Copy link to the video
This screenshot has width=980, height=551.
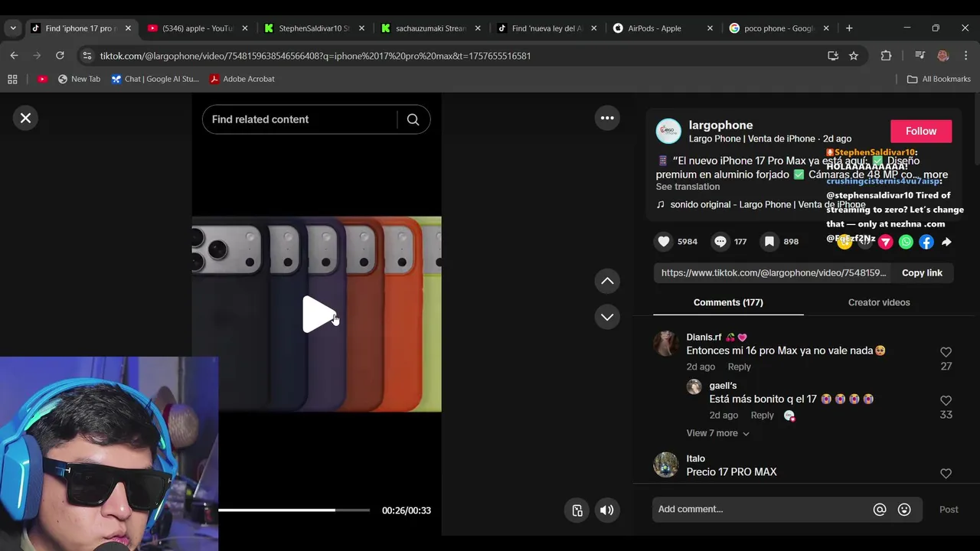[922, 273]
